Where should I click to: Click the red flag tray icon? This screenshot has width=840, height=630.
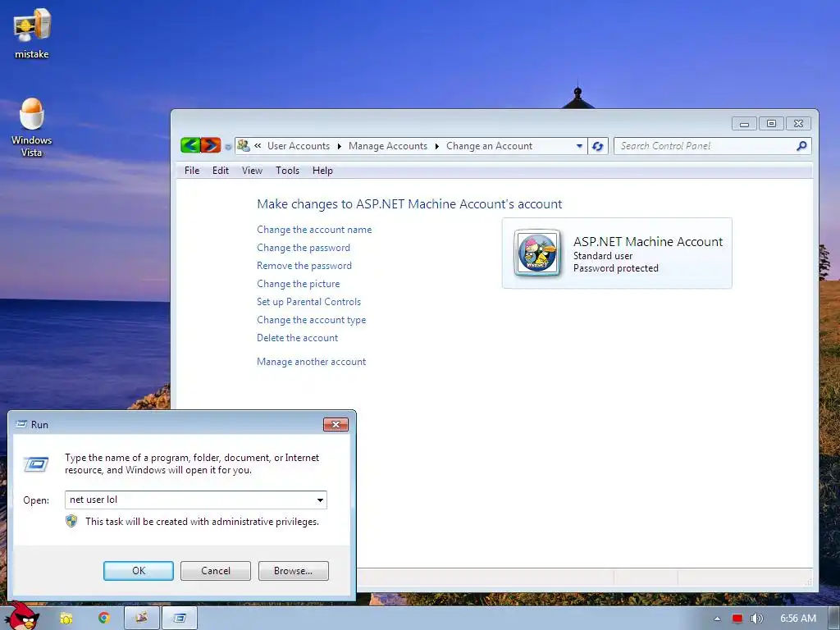click(x=737, y=619)
